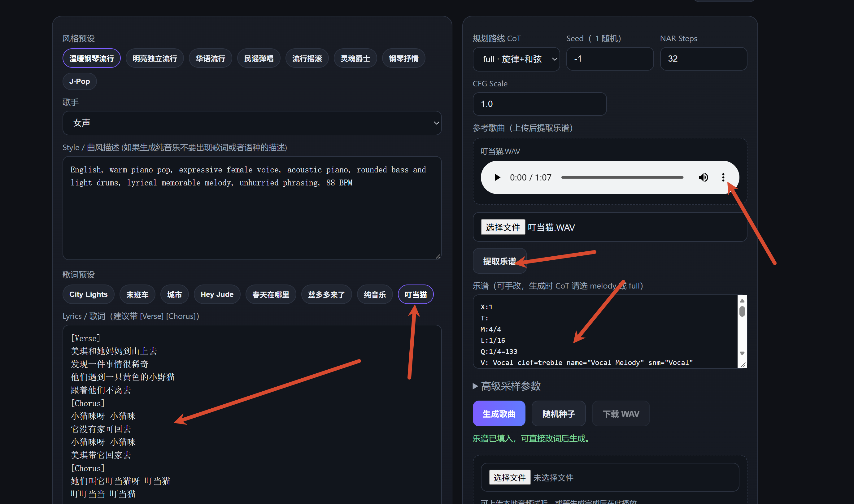Select the 钢琴抒情 style preset

[x=403, y=59]
